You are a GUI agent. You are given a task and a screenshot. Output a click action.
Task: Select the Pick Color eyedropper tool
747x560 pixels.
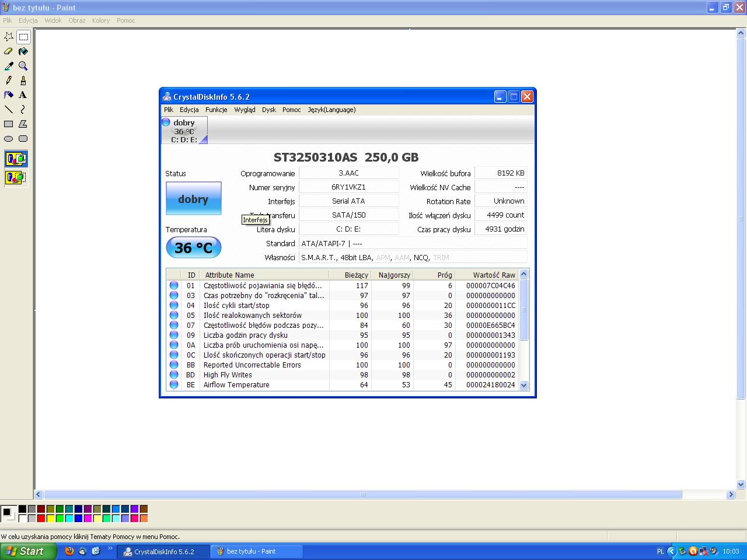point(9,66)
